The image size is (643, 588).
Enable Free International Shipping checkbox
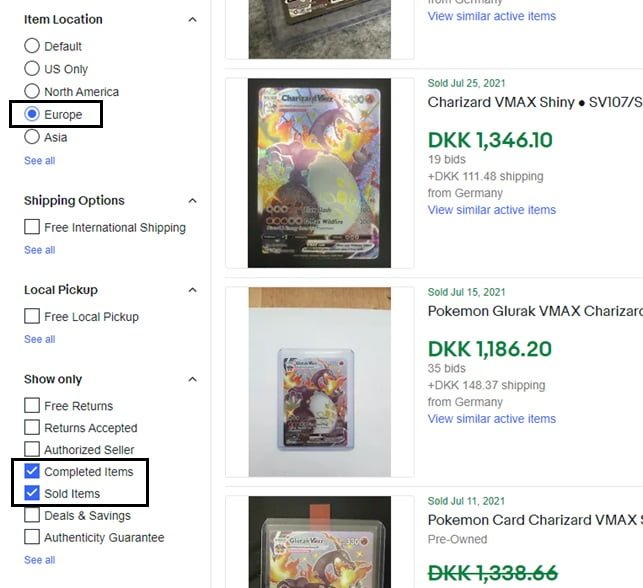pyautogui.click(x=32, y=227)
